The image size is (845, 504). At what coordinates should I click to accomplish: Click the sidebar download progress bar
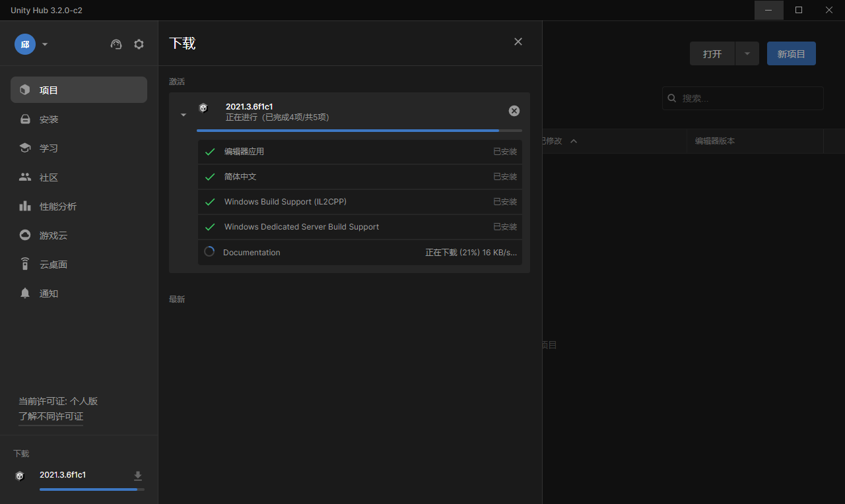pos(92,489)
